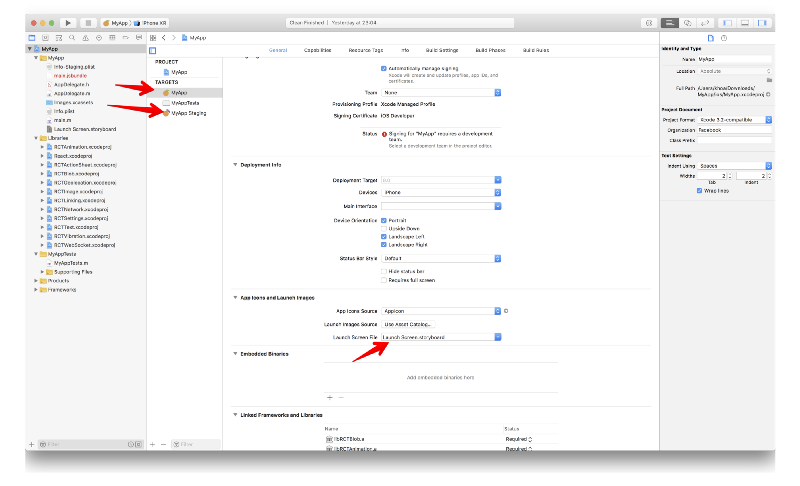Choose the iPhone XR run destination
800x486 pixels.
click(x=151, y=23)
